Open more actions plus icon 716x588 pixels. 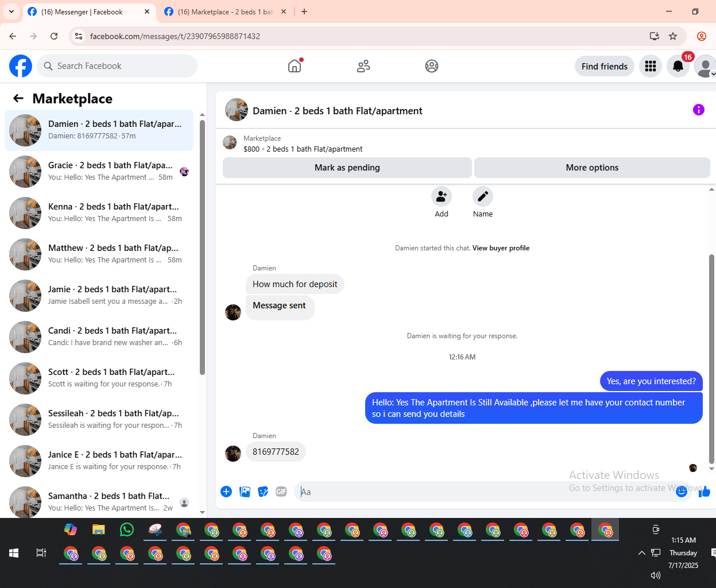[226, 492]
